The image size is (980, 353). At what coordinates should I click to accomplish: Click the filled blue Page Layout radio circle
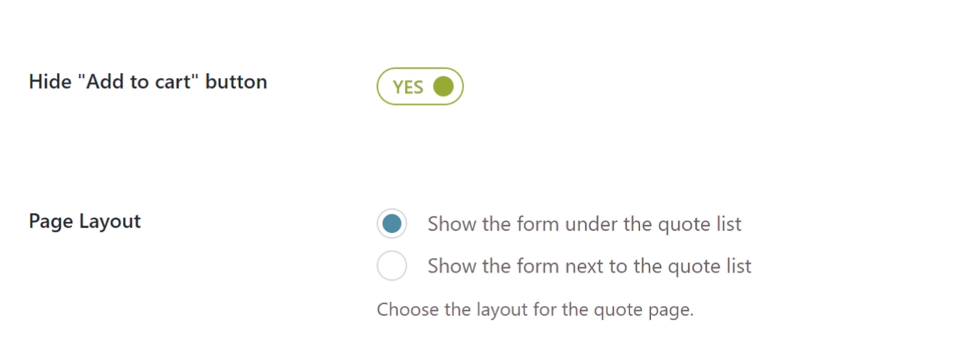[x=392, y=224]
